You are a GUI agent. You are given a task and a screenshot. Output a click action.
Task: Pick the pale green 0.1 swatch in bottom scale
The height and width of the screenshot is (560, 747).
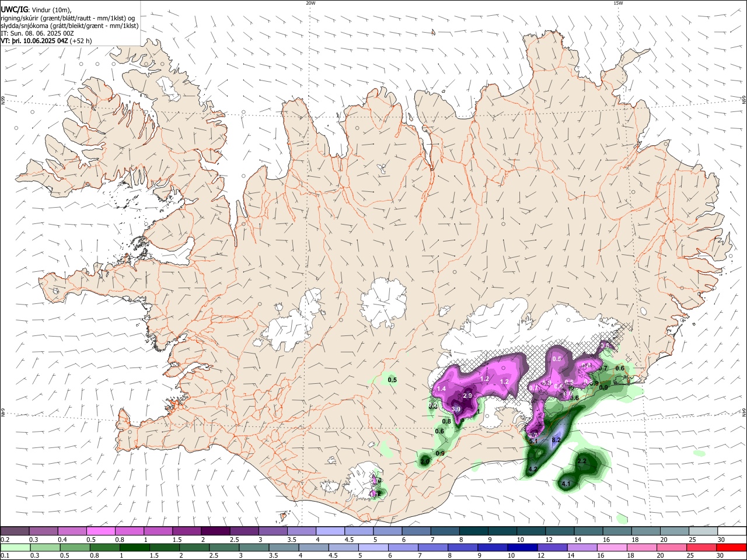coord(15,547)
